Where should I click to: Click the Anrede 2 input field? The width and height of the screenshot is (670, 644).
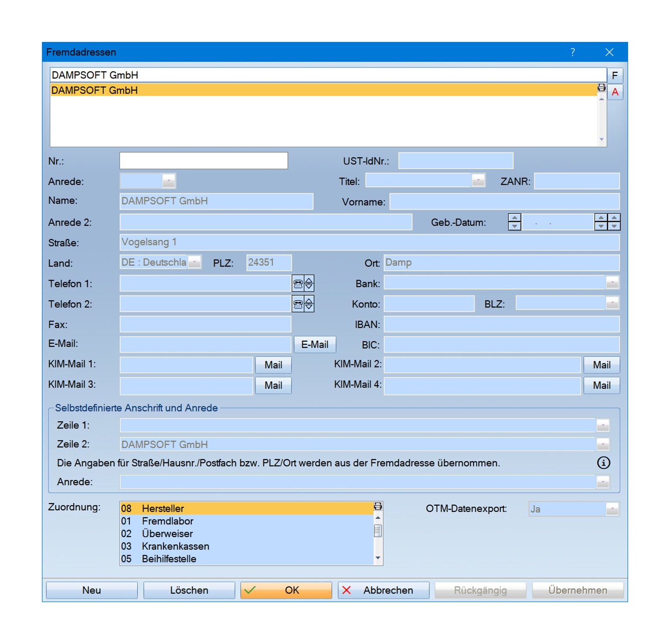(266, 222)
